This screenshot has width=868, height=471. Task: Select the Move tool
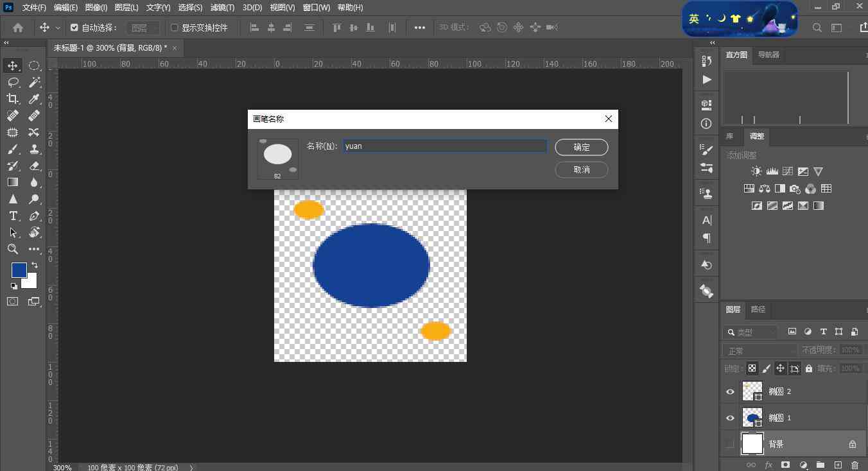[x=13, y=65]
